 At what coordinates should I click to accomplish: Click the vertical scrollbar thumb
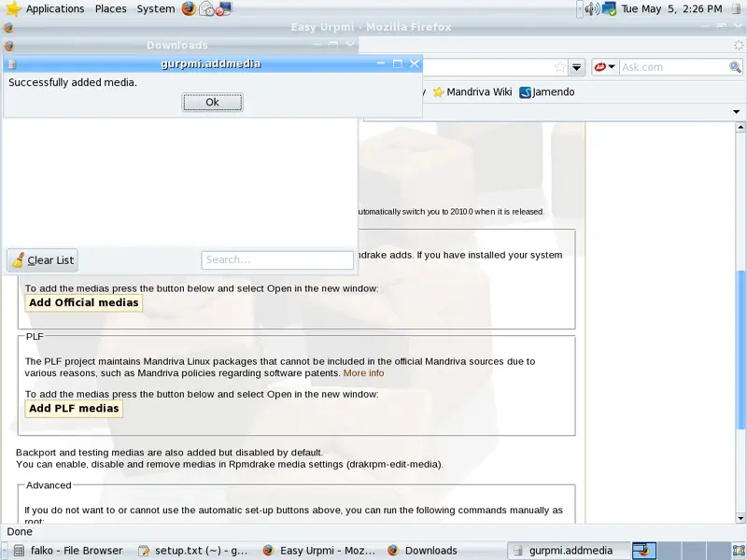click(x=740, y=350)
